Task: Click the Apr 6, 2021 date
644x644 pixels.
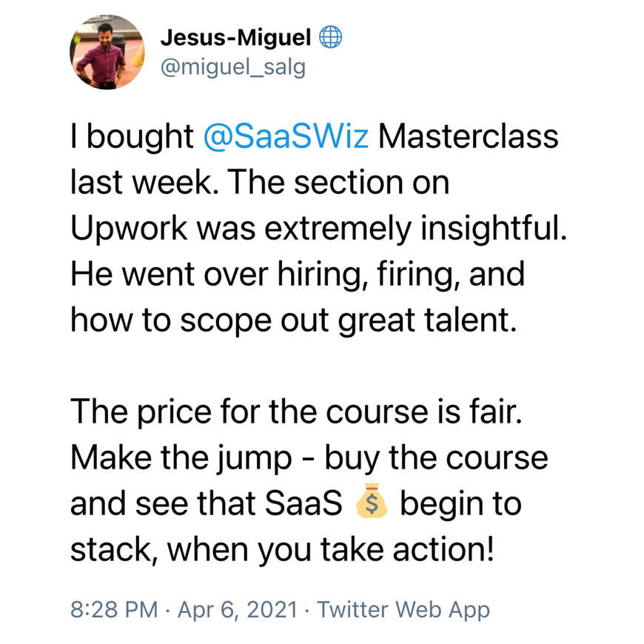Action: (x=237, y=610)
